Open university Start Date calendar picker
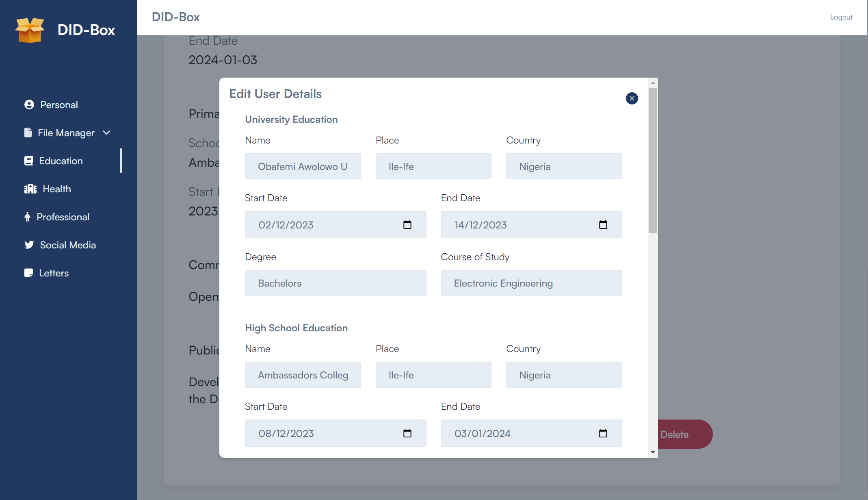868x500 pixels. click(x=407, y=225)
